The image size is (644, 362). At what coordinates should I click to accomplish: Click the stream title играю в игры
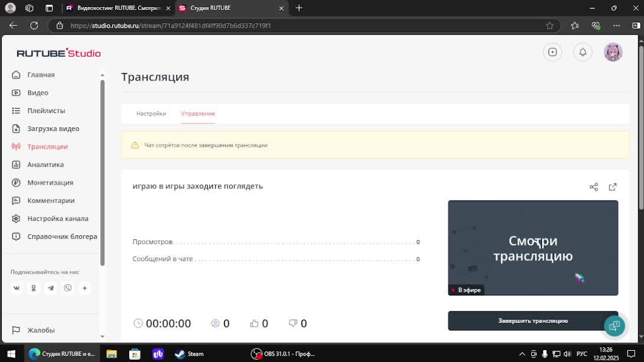click(198, 186)
